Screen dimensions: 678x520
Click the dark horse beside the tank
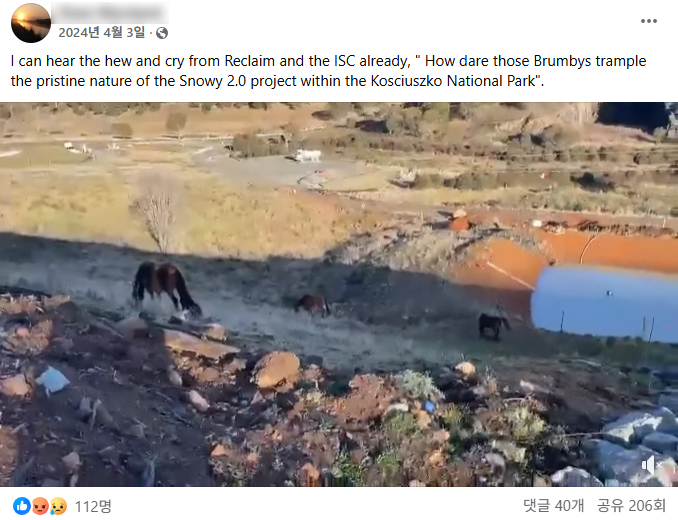pos(493,324)
